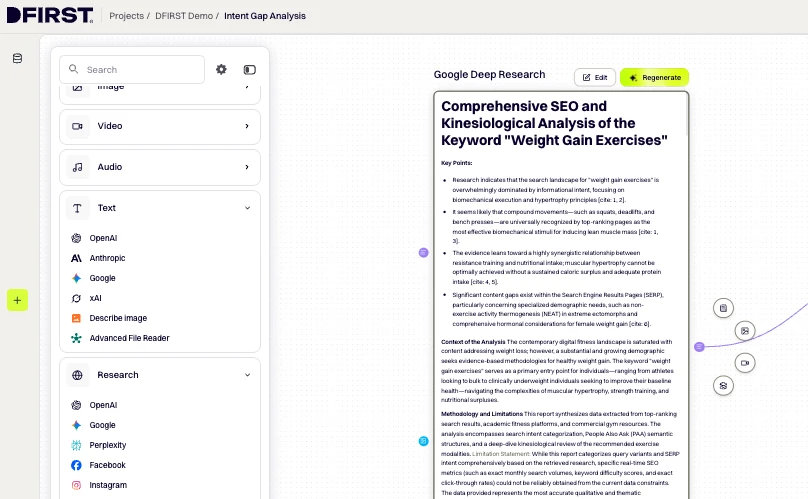Image resolution: width=808 pixels, height=499 pixels.
Task: Click the purple input connector on node
Action: click(x=424, y=253)
